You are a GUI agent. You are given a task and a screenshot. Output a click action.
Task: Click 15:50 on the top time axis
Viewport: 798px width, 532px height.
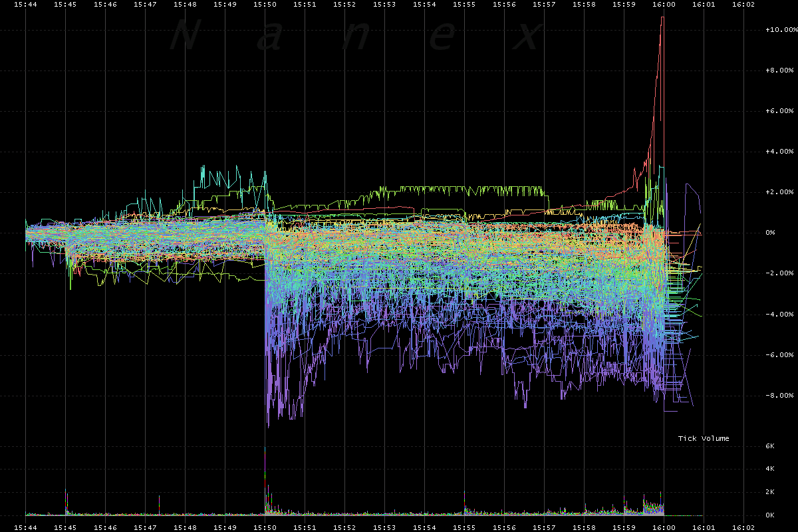265,4
